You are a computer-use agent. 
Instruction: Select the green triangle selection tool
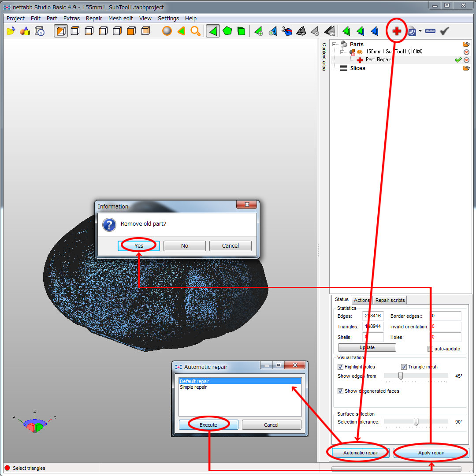213,31
